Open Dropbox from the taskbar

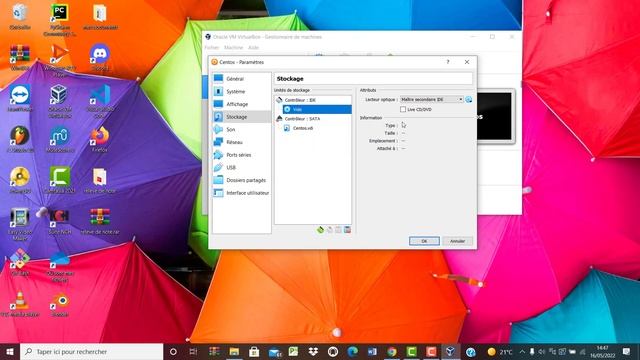pyautogui.click(x=313, y=352)
